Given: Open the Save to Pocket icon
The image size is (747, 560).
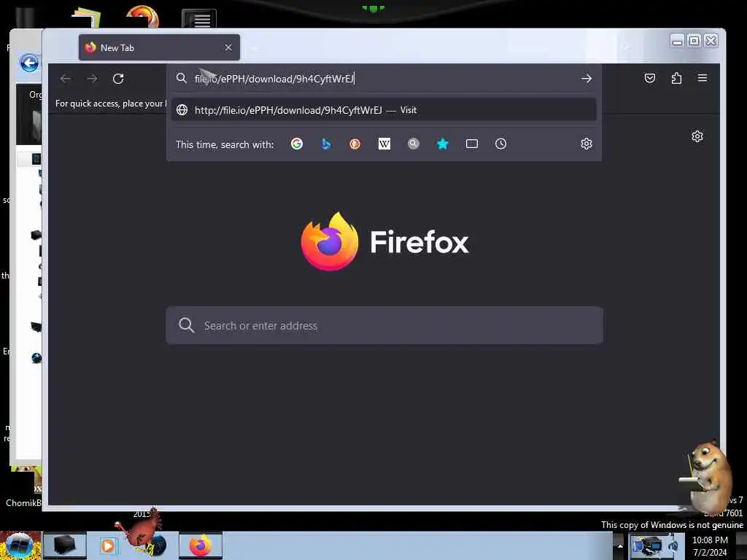Looking at the screenshot, I should click(x=650, y=78).
